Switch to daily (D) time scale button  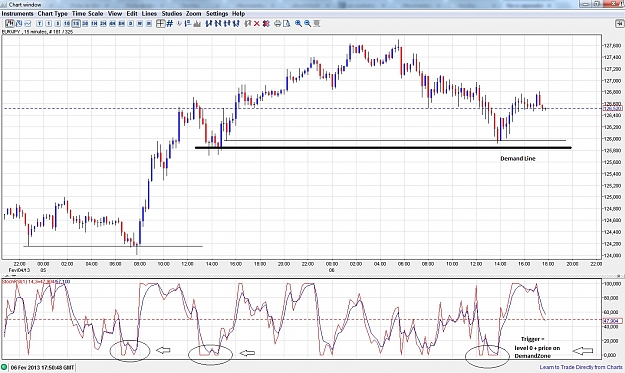click(131, 24)
